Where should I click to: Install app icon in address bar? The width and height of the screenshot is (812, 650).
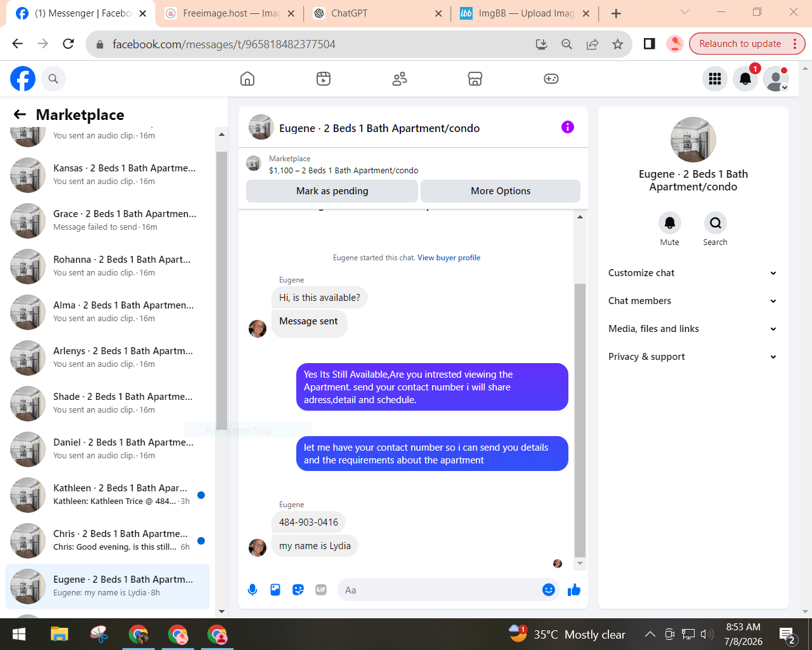click(541, 44)
